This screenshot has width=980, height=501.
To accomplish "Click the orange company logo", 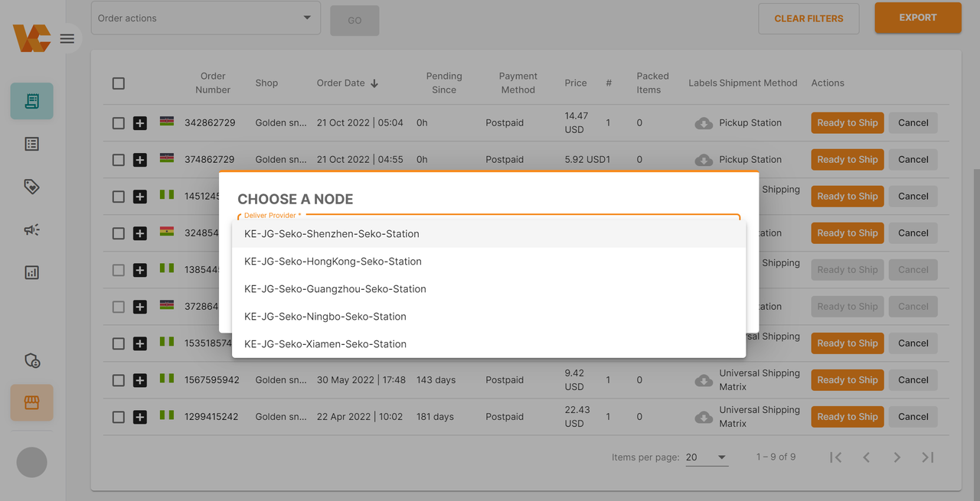I will click(31, 38).
